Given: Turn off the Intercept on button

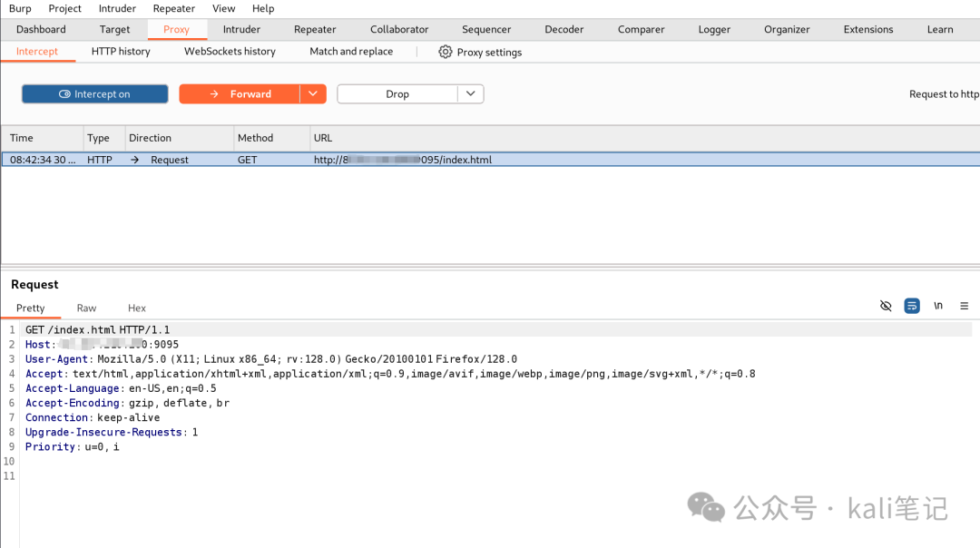Looking at the screenshot, I should 95,93.
